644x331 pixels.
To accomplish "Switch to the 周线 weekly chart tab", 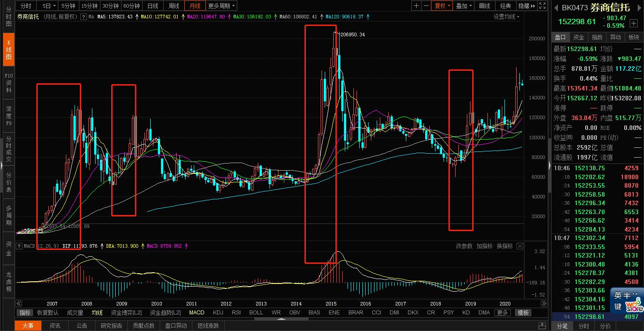I will (x=174, y=6).
